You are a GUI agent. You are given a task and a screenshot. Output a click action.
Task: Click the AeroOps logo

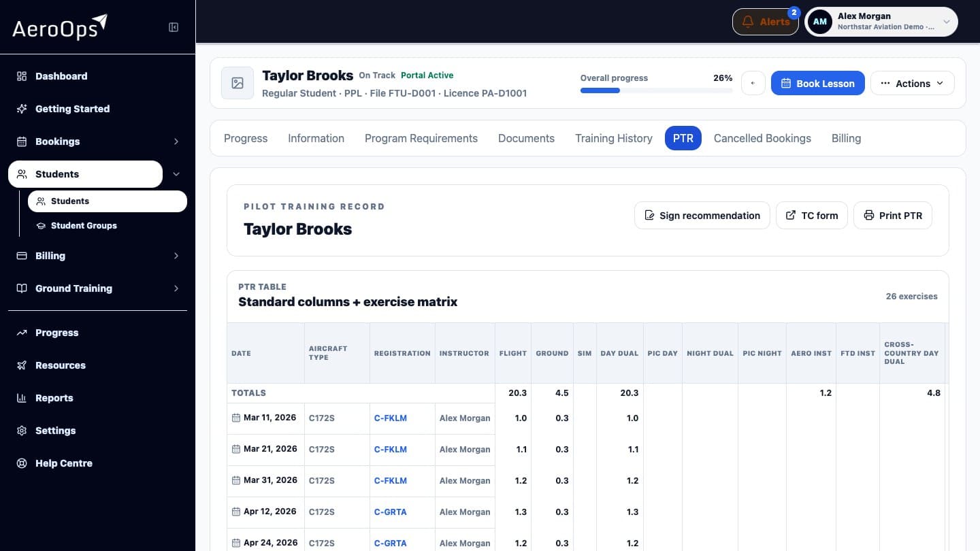coord(60,27)
